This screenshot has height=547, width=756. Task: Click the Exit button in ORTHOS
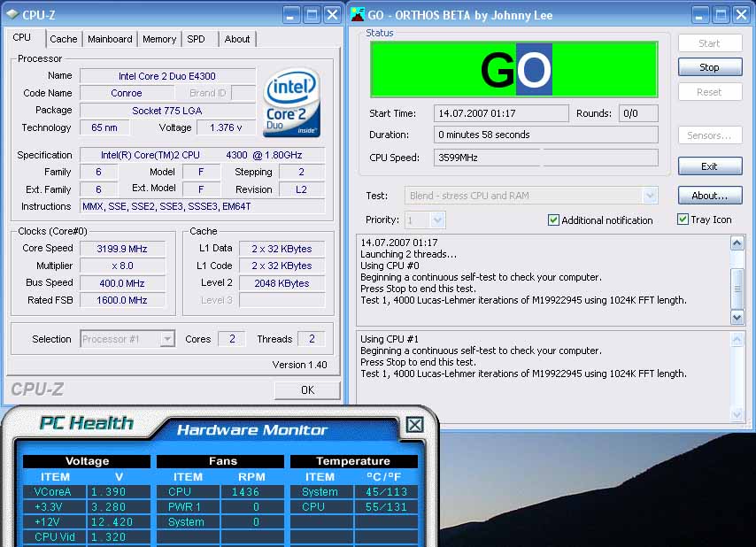710,166
